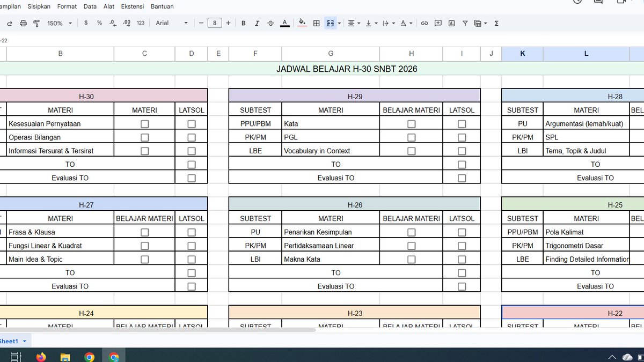This screenshot has width=644, height=362.
Task: Open the Alat menu
Action: [x=109, y=7]
